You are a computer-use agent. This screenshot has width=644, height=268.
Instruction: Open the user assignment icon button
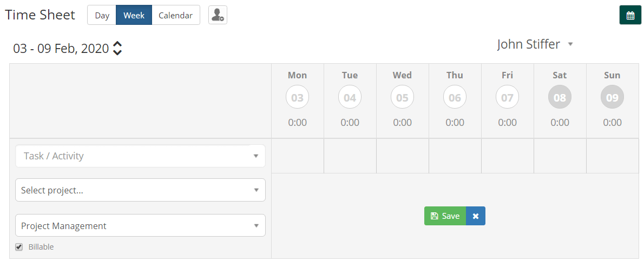[218, 15]
